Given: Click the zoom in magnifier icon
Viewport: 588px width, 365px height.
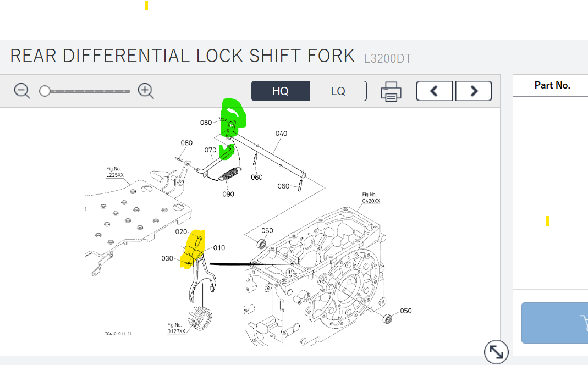Looking at the screenshot, I should pyautogui.click(x=146, y=91).
